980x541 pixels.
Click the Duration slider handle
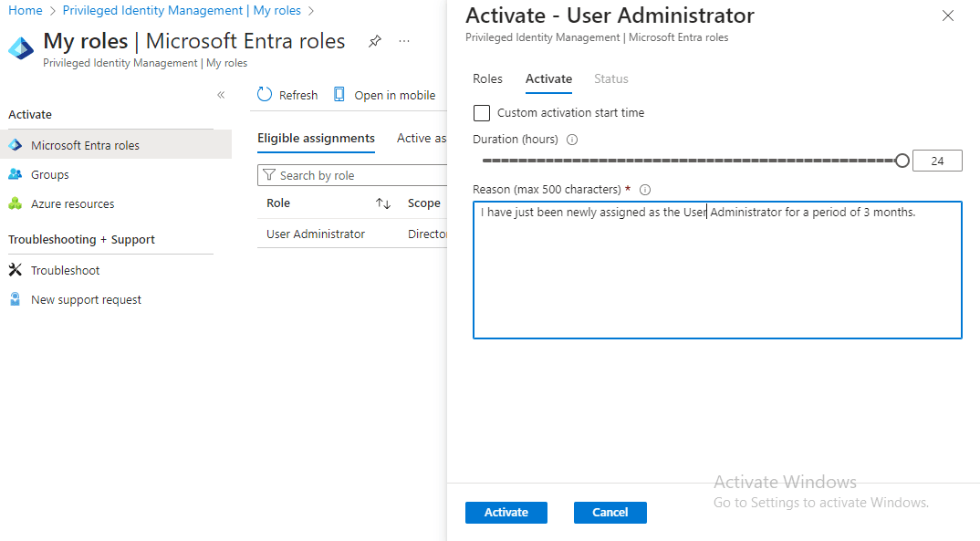[x=902, y=161]
